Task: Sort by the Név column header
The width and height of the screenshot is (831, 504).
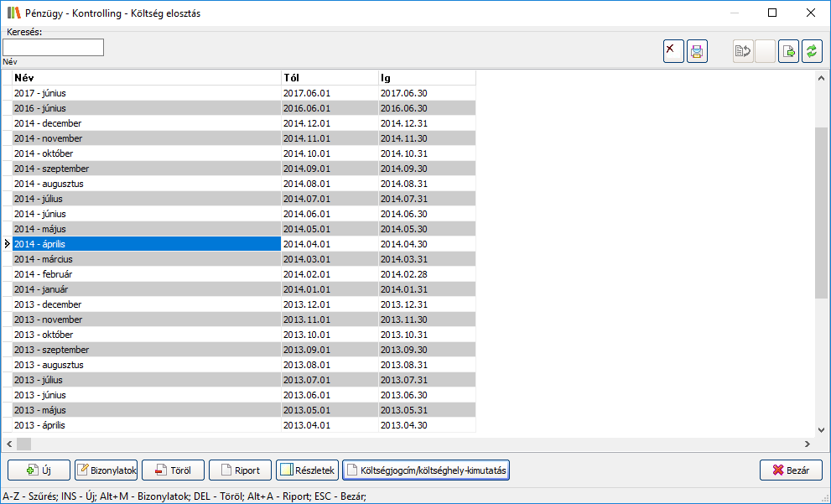Action: click(147, 78)
